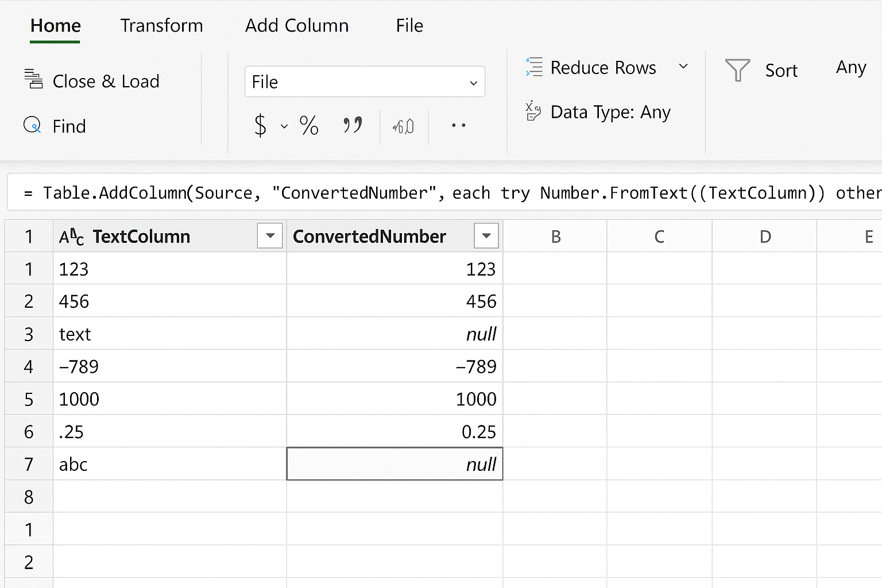Switch to the Home tab
882x588 pixels.
[x=56, y=26]
